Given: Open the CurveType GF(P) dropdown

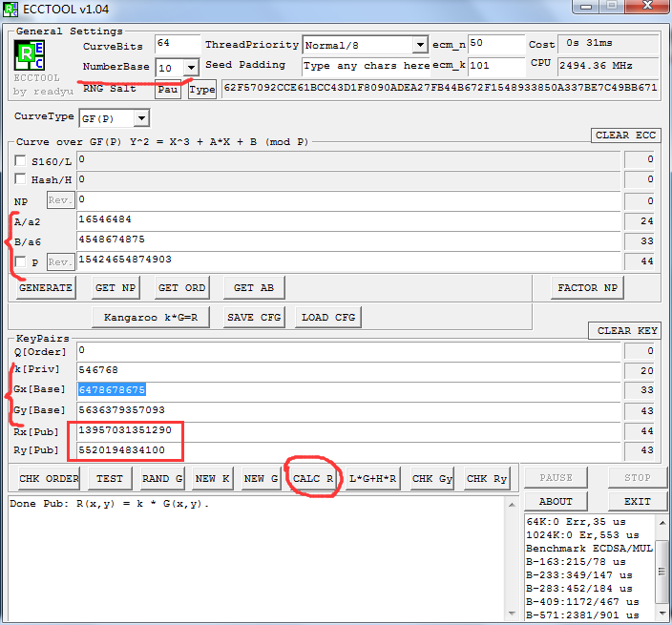Looking at the screenshot, I should click(141, 118).
